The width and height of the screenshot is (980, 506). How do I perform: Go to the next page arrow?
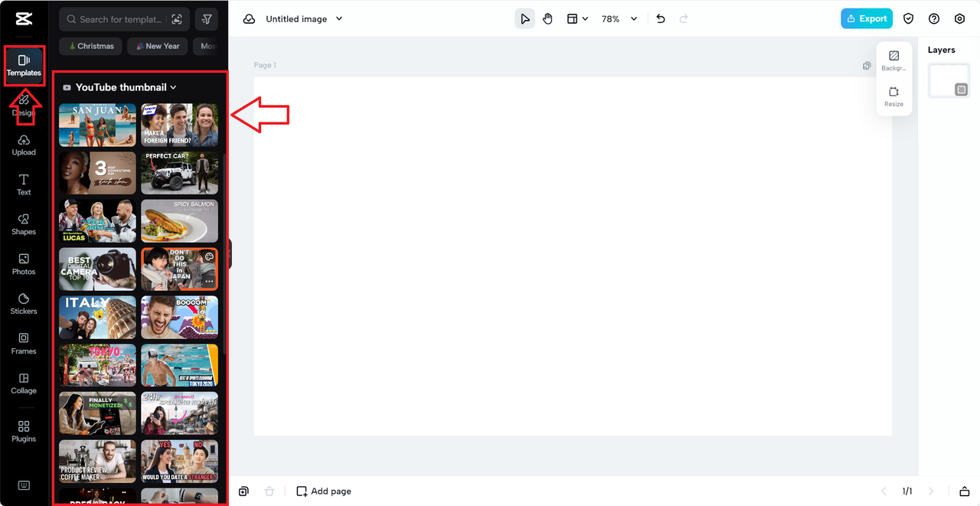pyautogui.click(x=931, y=491)
